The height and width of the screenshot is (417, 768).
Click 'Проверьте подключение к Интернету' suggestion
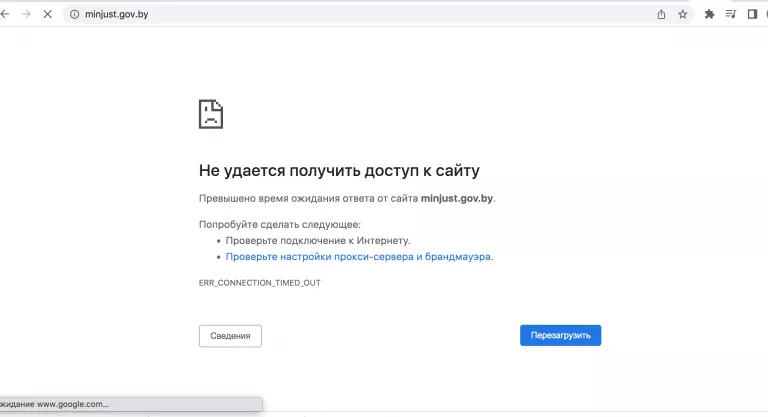coord(317,241)
